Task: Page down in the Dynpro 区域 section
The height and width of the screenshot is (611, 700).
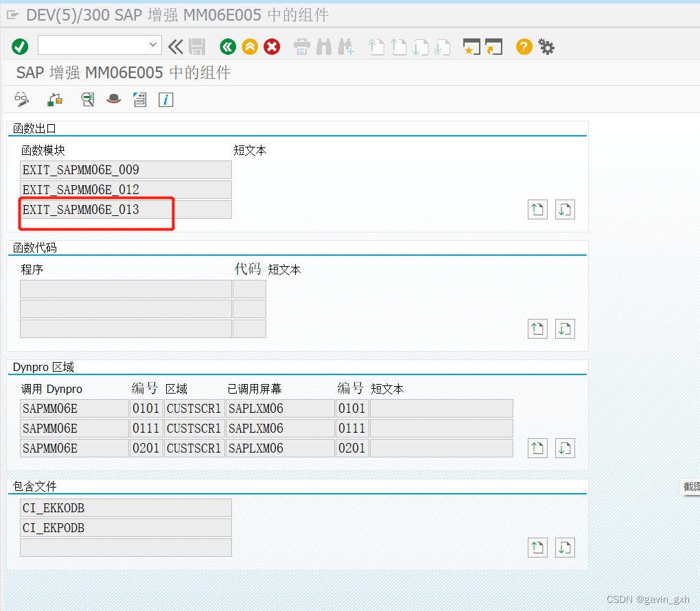Action: coord(565,448)
